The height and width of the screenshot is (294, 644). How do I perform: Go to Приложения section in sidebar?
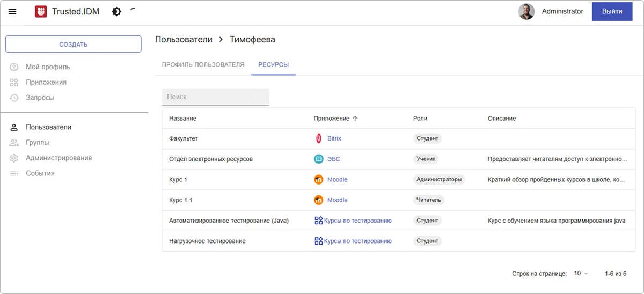click(x=46, y=83)
